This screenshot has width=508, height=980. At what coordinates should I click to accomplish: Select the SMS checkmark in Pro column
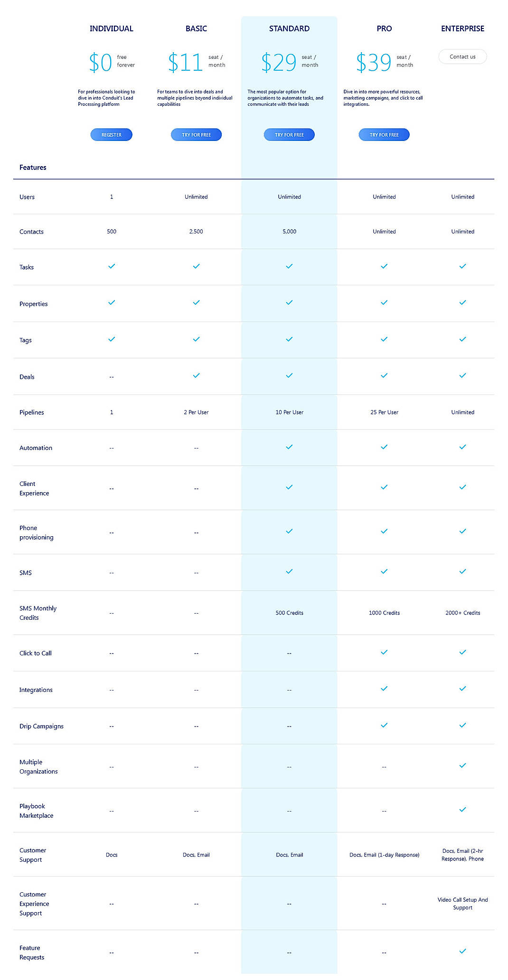(x=384, y=571)
